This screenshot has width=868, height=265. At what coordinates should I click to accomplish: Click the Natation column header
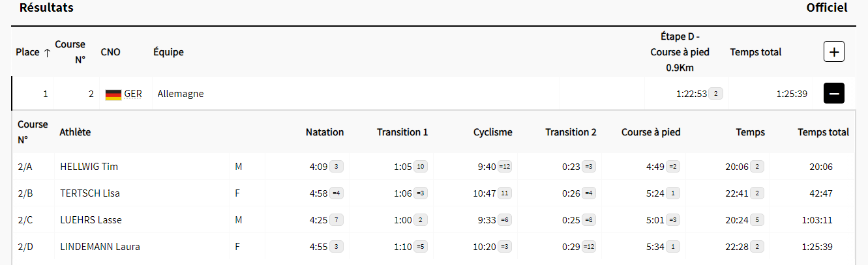point(324,132)
